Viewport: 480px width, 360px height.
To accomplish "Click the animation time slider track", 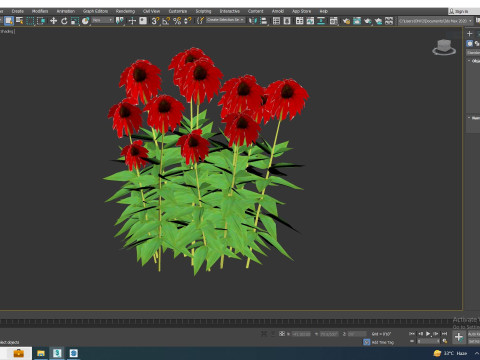I will [x=227, y=322].
